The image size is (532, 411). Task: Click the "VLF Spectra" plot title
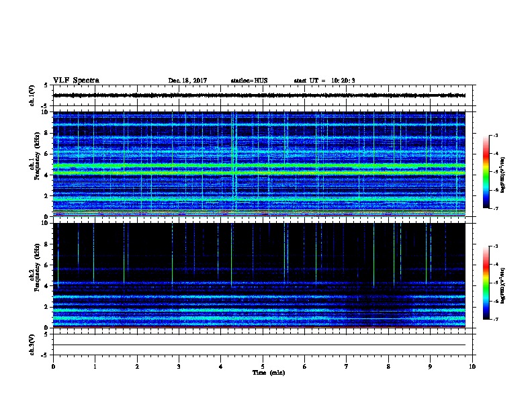click(x=76, y=80)
